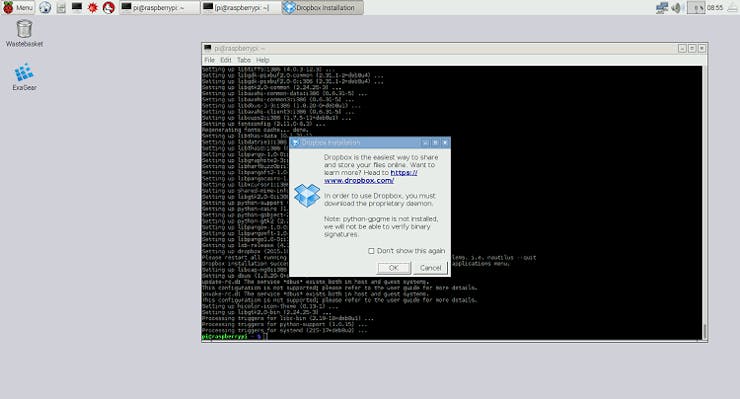Open the Wolfram wolf icon
Screen dimensions: 740x399
click(109, 8)
